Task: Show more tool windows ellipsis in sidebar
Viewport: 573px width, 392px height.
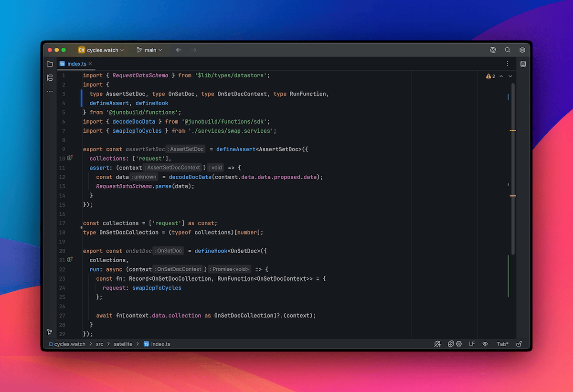Action: tap(50, 91)
